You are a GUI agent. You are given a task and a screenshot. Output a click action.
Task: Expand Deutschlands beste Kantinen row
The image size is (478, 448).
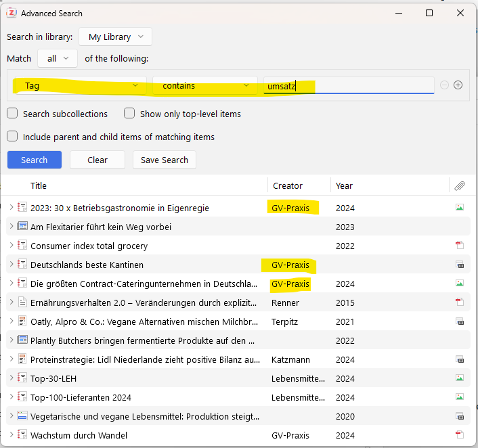point(12,264)
